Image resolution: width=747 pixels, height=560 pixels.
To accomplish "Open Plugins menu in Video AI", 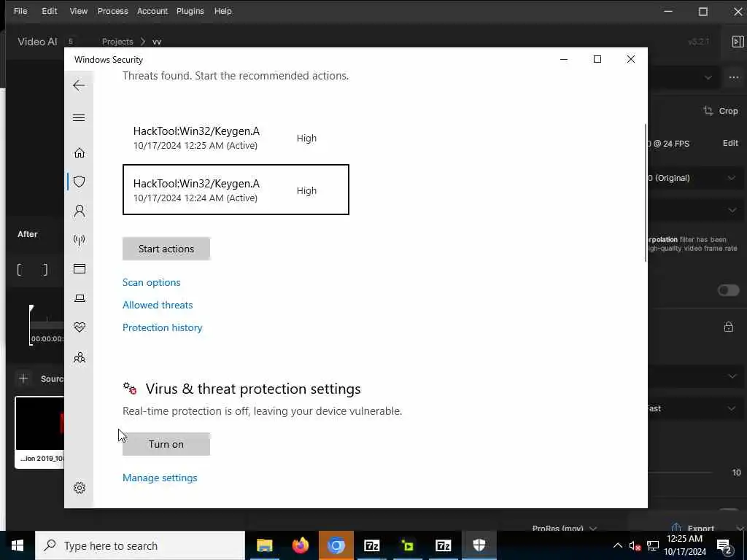I will 190,11.
